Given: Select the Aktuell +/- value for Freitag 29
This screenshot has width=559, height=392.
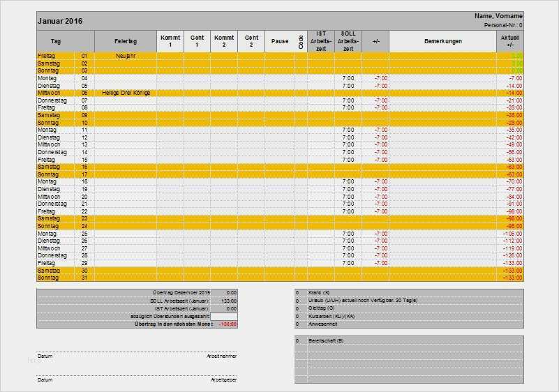Looking at the screenshot, I should pos(510,263).
